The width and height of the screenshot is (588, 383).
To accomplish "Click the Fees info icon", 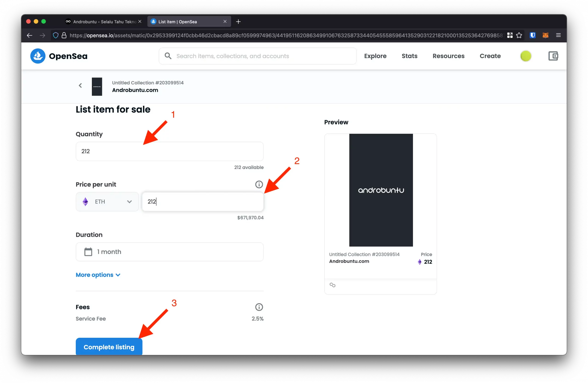I will (x=259, y=307).
